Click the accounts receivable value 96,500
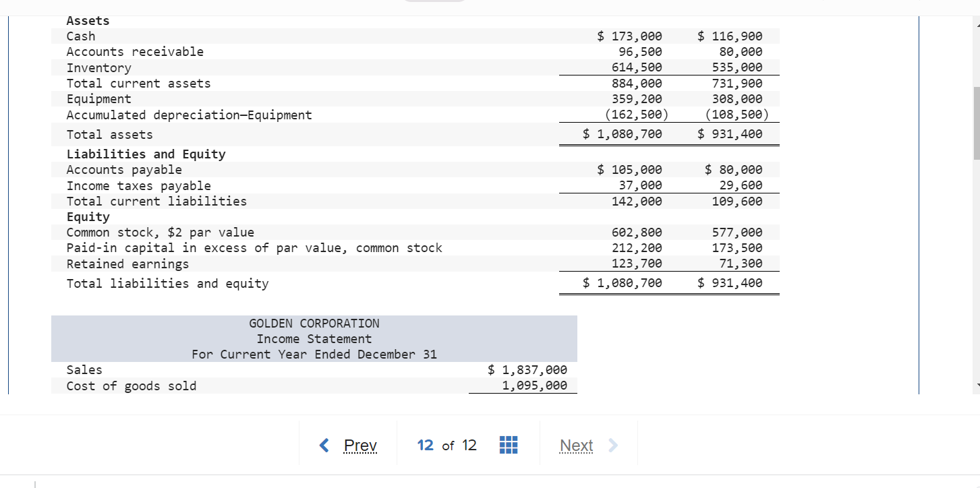This screenshot has width=980, height=488. click(x=641, y=52)
